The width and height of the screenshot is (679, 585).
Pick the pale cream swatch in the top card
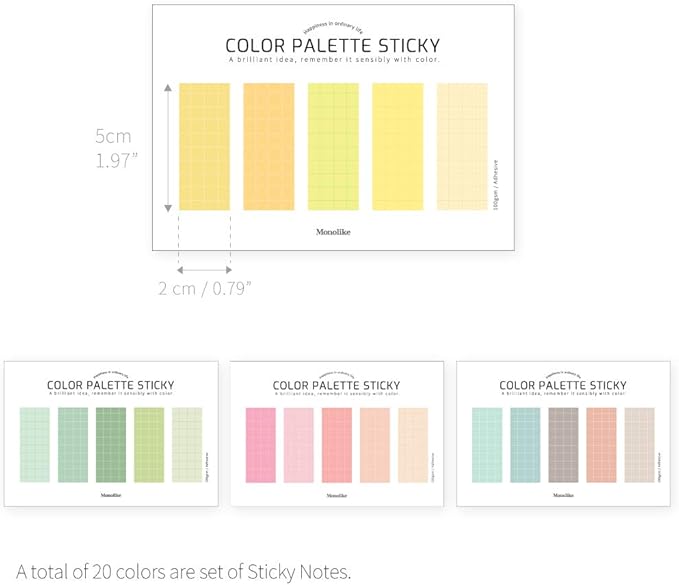point(462,146)
